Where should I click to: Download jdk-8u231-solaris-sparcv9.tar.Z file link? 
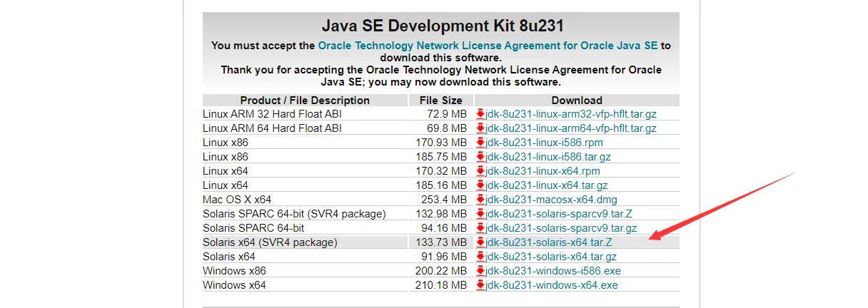[557, 214]
